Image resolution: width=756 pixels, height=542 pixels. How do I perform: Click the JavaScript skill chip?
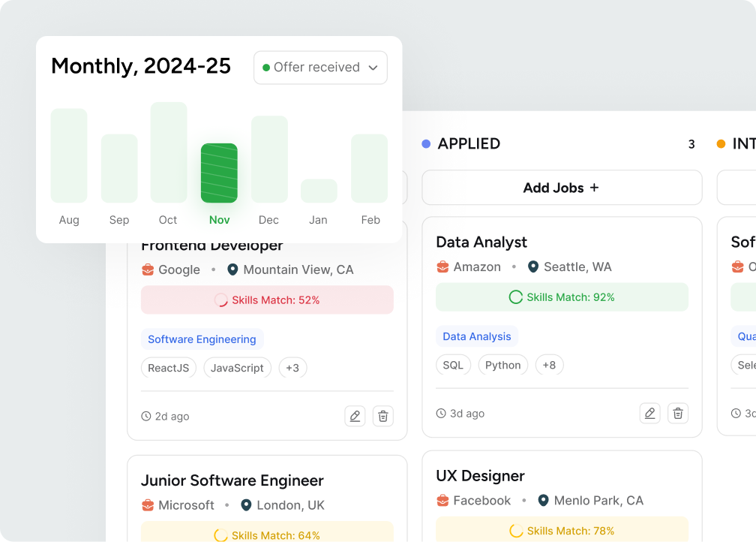pos(237,368)
